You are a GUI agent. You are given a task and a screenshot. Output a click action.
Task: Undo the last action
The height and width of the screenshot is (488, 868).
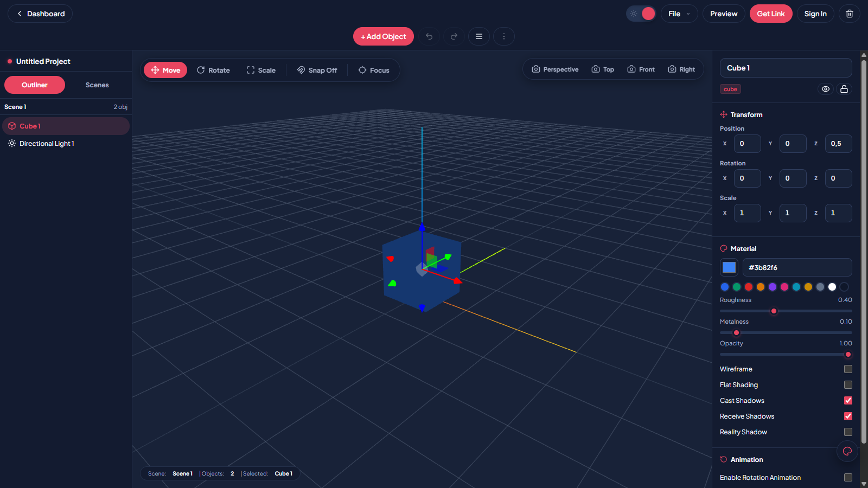click(429, 36)
